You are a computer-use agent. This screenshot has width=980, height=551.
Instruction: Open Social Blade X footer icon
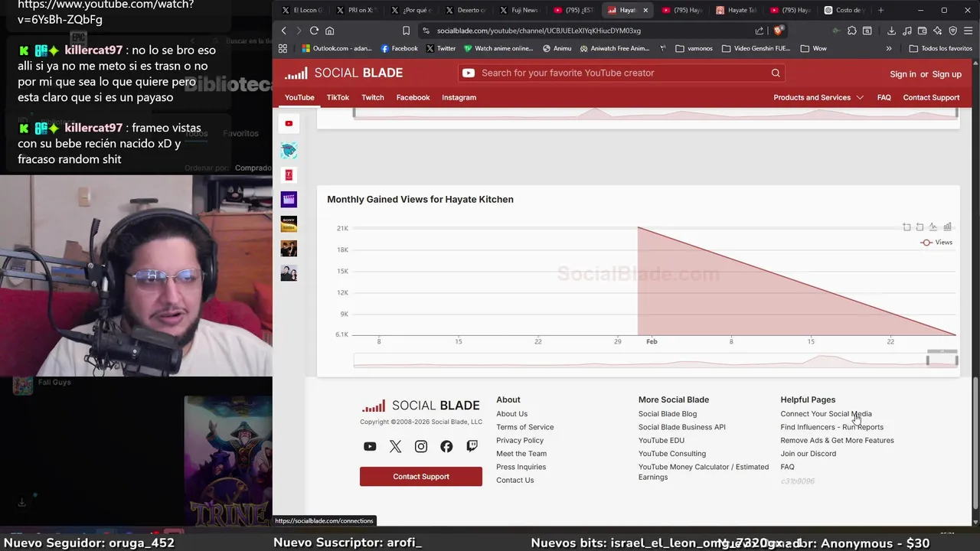pyautogui.click(x=395, y=446)
